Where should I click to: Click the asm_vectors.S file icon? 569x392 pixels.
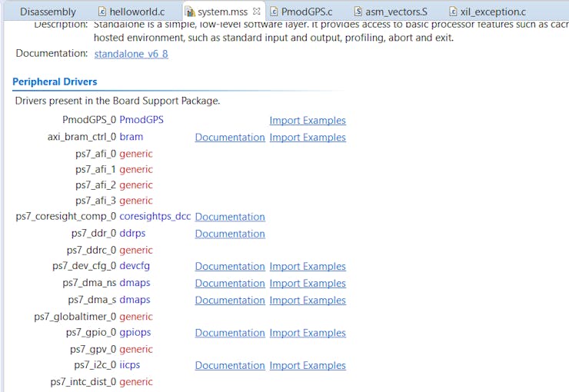(359, 12)
